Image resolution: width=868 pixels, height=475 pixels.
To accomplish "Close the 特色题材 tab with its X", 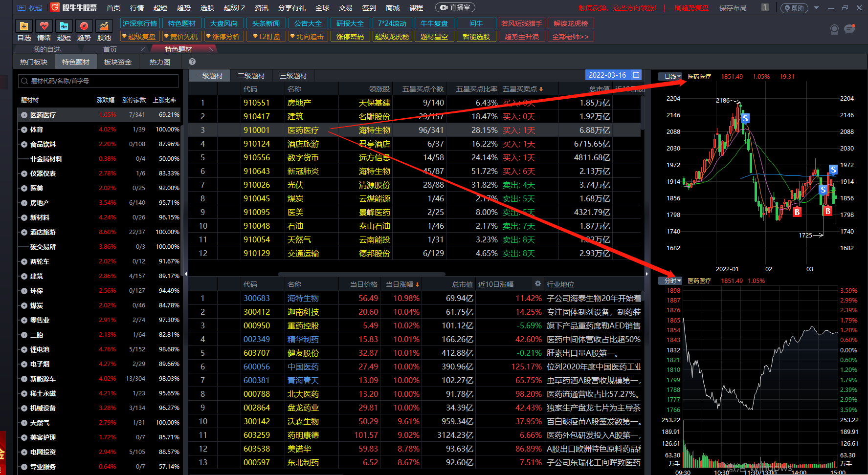I will (211, 49).
